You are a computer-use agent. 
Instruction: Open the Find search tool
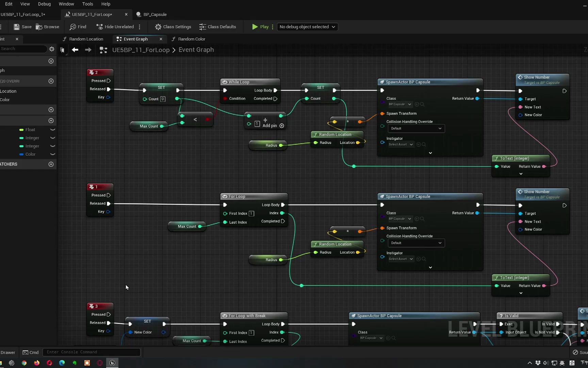click(78, 27)
